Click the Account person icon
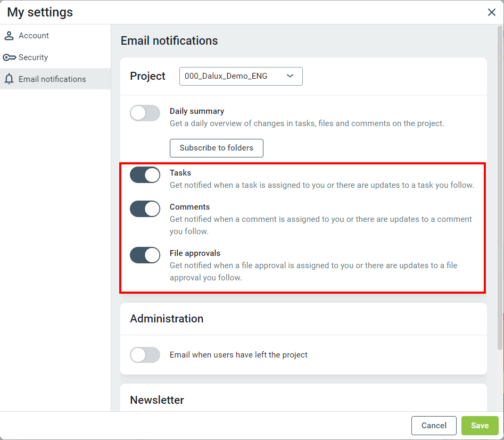Viewport: 504px width, 440px height. click(9, 36)
